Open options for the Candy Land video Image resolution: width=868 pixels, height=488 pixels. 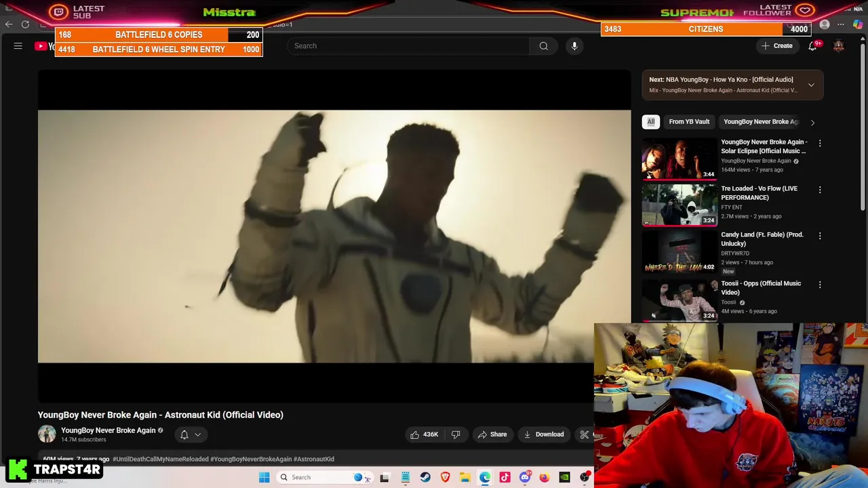(x=820, y=236)
